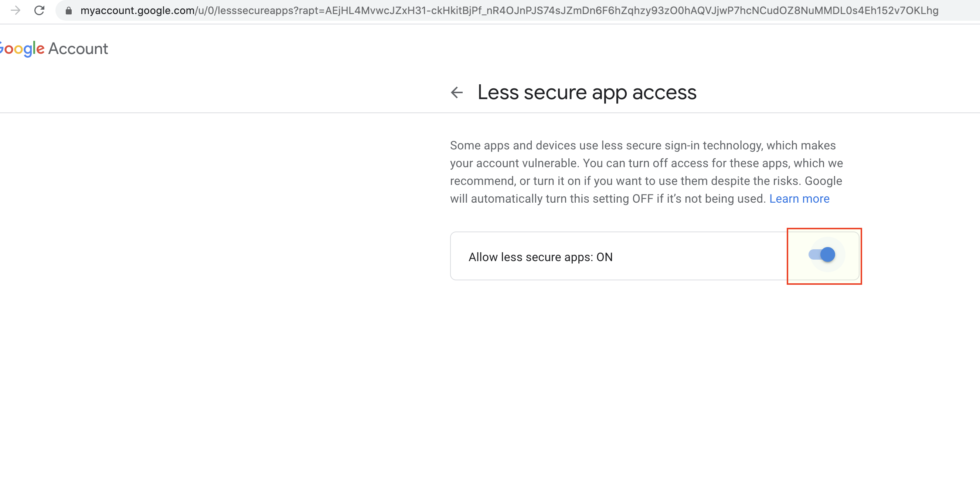Screen dimensions: 980x483
Task: Click the description paragraph's first line
Action: coord(642,145)
